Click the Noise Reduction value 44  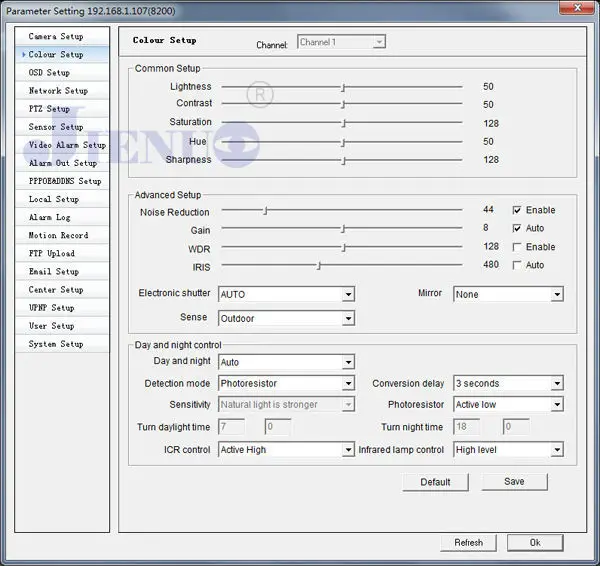[488, 209]
